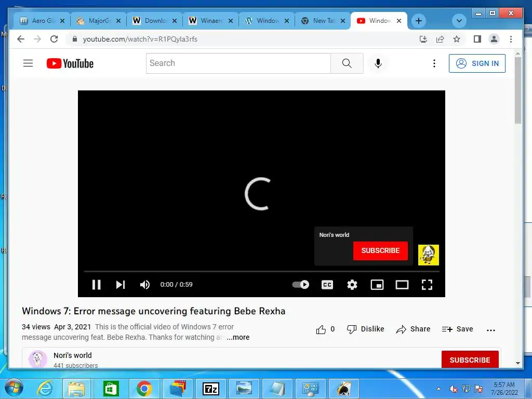Image resolution: width=532 pixels, height=399 pixels.
Task: Focus the YouTube Search field
Action: (238, 63)
